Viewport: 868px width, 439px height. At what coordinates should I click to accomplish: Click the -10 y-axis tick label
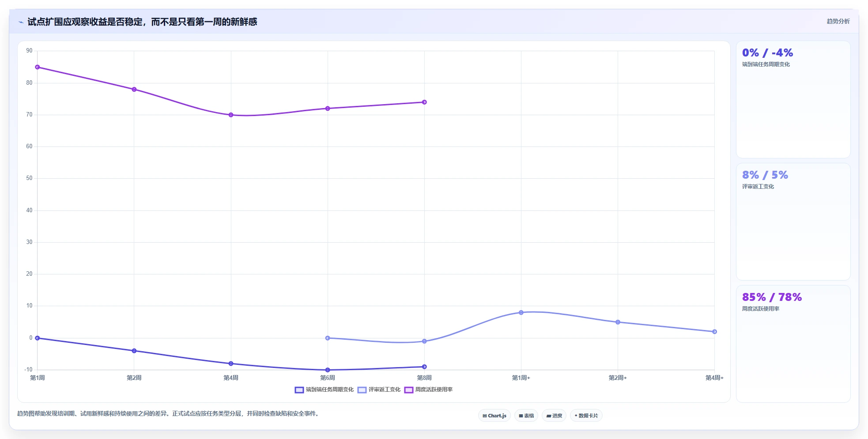pos(28,370)
